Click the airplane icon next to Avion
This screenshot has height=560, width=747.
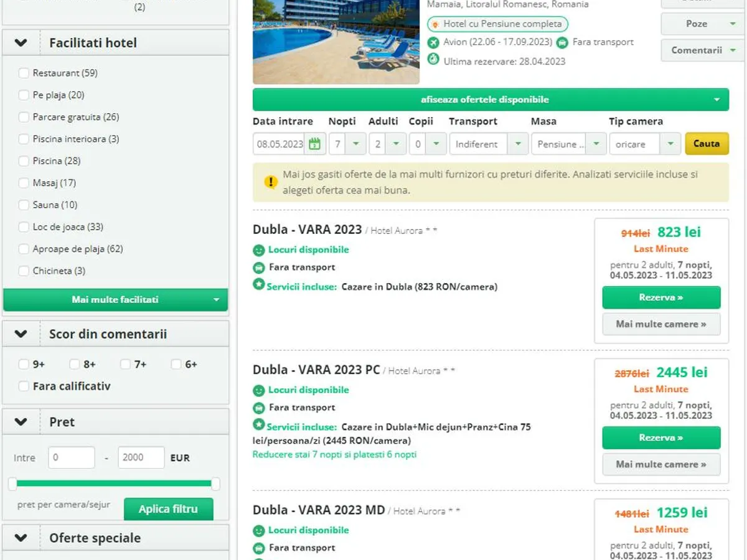433,42
